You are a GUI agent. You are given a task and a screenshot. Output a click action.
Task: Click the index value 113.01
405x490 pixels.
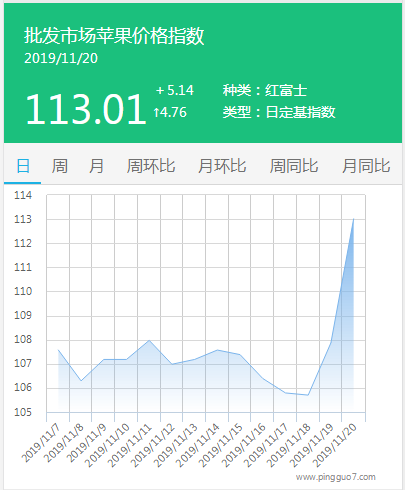pos(86,109)
